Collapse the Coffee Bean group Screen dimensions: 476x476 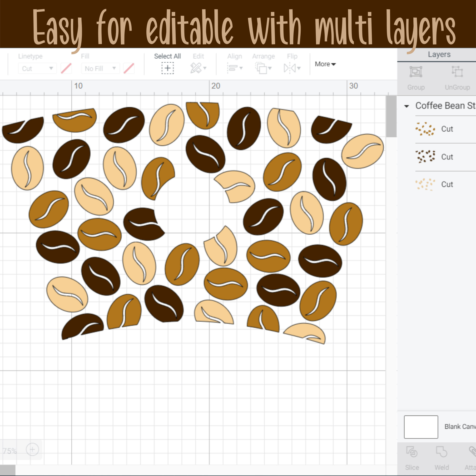pyautogui.click(x=407, y=106)
